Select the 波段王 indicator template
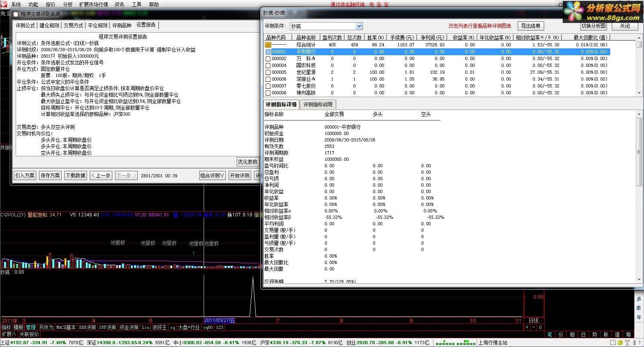644x347 pixels. (x=159, y=327)
